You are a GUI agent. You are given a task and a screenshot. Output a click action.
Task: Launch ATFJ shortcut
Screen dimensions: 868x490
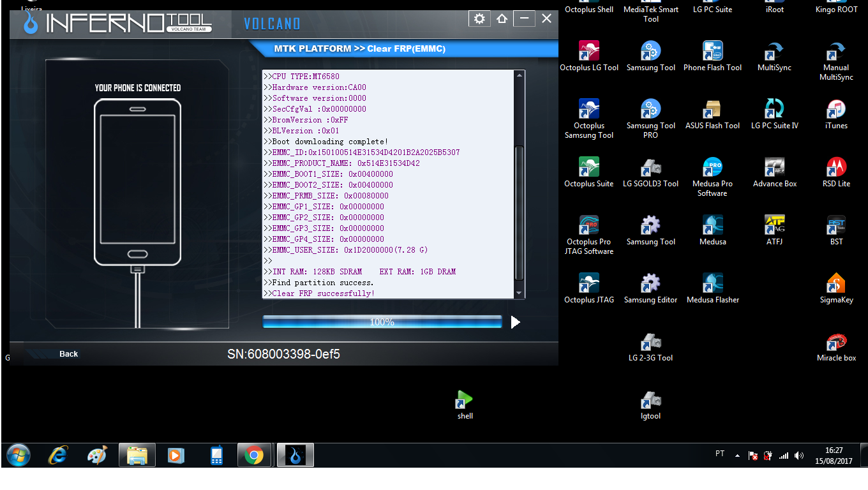(x=774, y=230)
